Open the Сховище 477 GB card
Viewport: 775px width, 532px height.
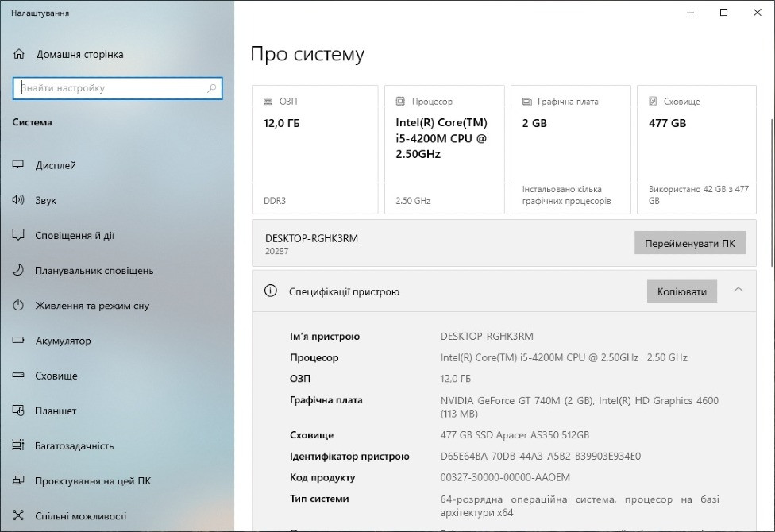pos(697,149)
